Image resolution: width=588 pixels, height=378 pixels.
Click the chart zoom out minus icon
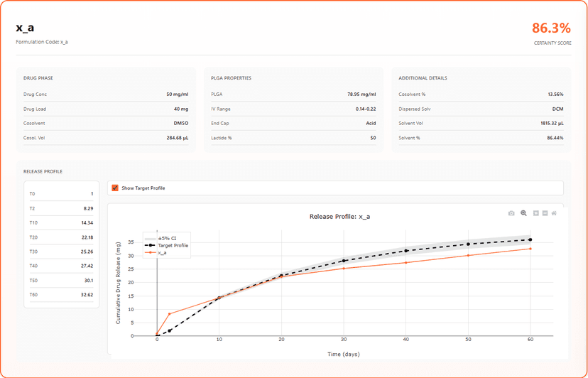[x=545, y=213]
